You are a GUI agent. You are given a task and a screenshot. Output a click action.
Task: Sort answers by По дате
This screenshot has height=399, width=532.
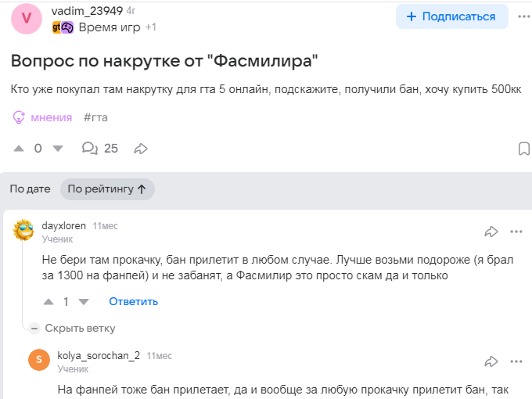30,189
